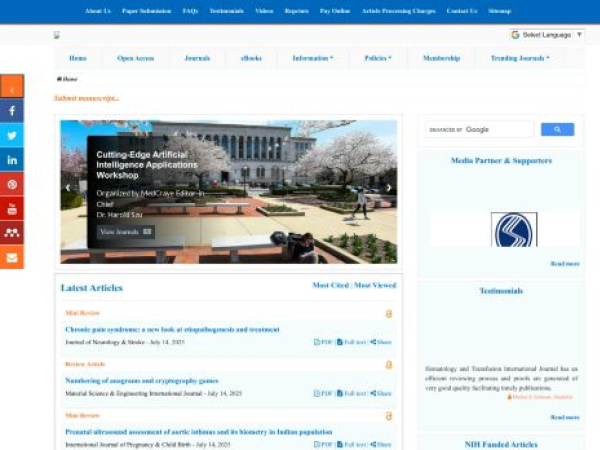This screenshot has width=600, height=450.
Task: Click the blue Google search button
Action: pos(557,129)
